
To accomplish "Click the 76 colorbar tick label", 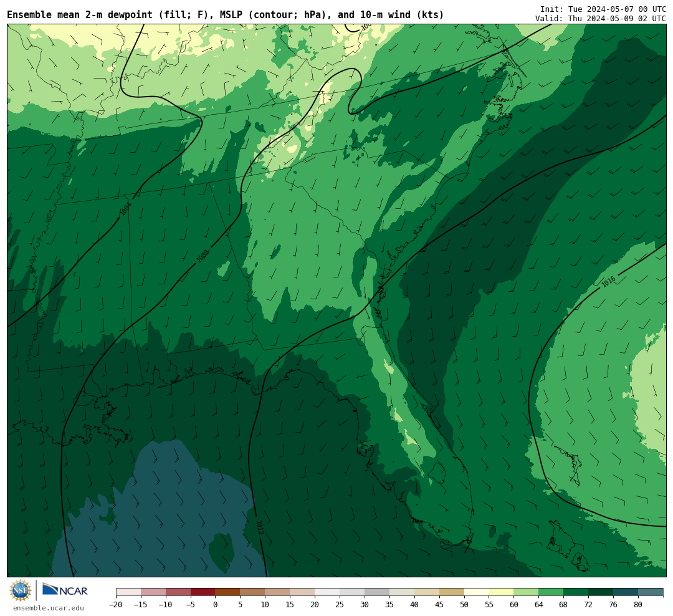I will tap(614, 605).
